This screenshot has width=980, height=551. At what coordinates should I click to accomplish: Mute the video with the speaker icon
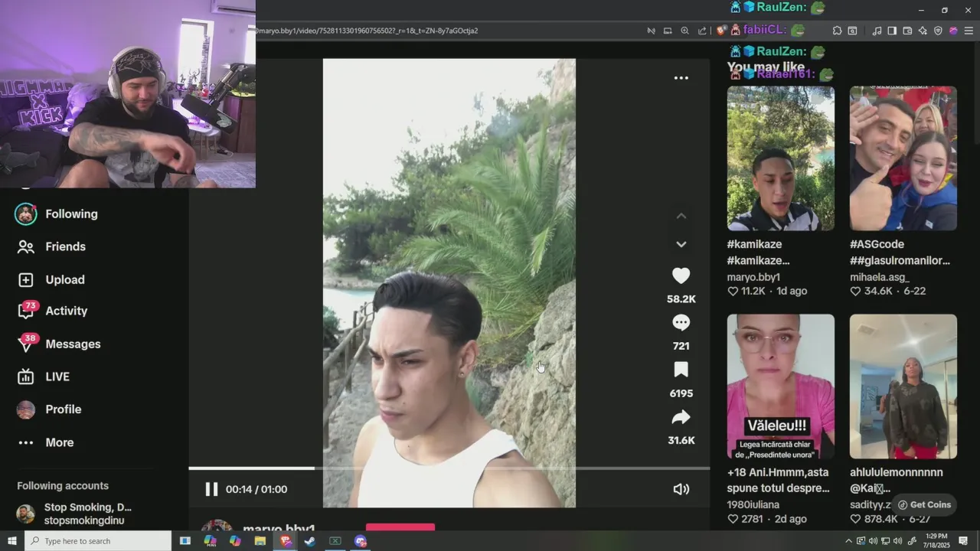coord(681,489)
